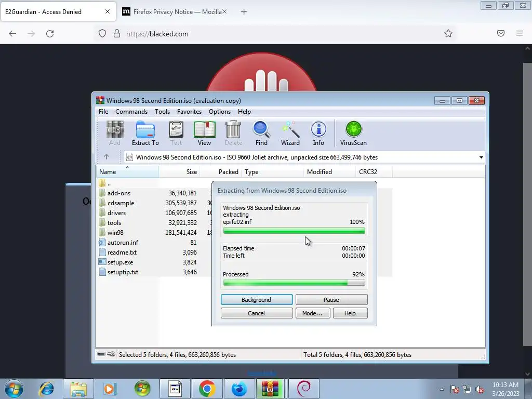The width and height of the screenshot is (532, 399).
Task: Click the drive icon in WinRAR status bar
Action: (101, 354)
